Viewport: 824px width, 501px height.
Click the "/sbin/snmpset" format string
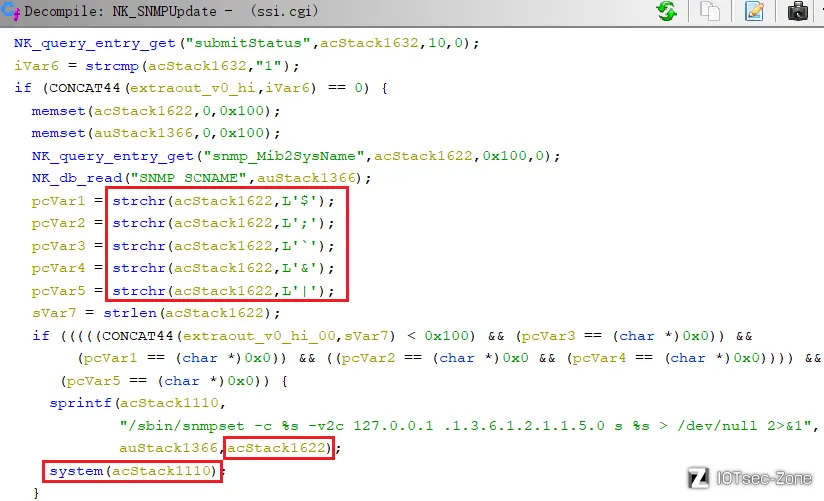coord(466,425)
